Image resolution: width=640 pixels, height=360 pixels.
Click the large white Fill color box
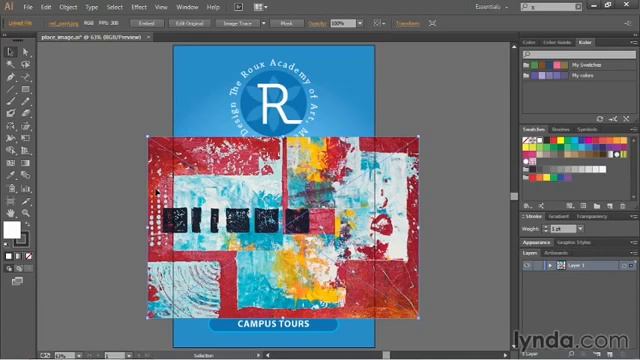coord(12,230)
